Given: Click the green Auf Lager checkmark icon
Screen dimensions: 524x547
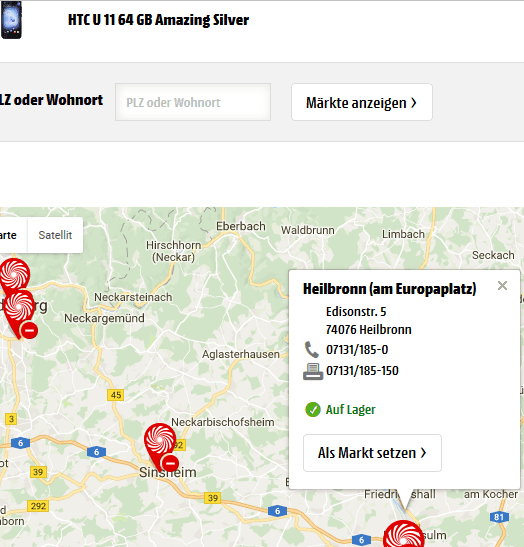Looking at the screenshot, I should pyautogui.click(x=313, y=410).
